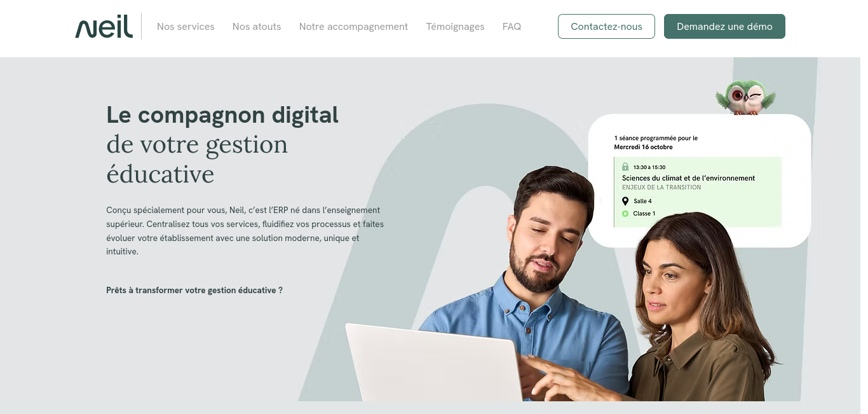Image resolution: width=868 pixels, height=414 pixels.
Task: Click the lock icon beside 13:30 à 15:30
Action: (625, 167)
